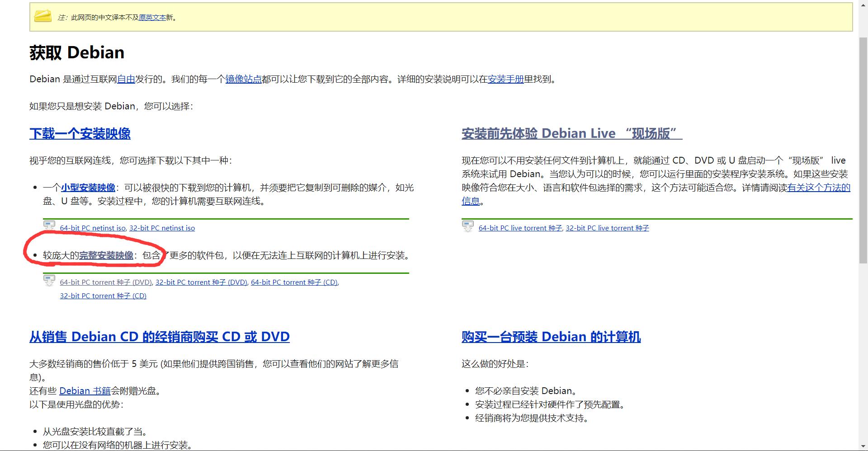Open heading 下载一个安装映像
Image resolution: width=868 pixels, height=451 pixels.
[80, 133]
